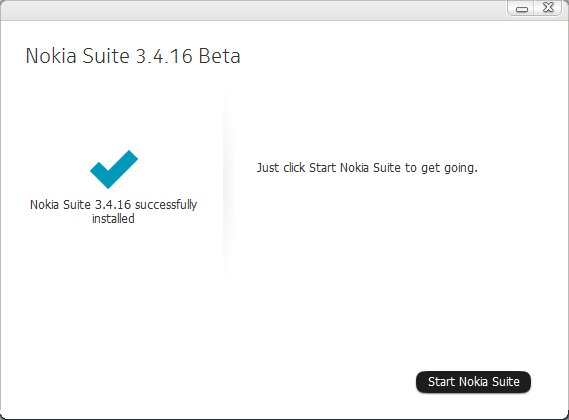
Task: Click the vertical divider between the panels
Action: (226, 183)
